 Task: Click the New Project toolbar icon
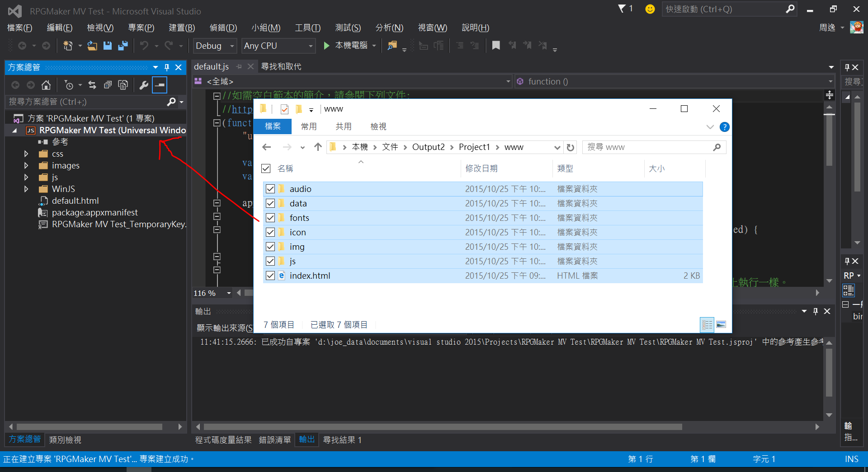68,46
